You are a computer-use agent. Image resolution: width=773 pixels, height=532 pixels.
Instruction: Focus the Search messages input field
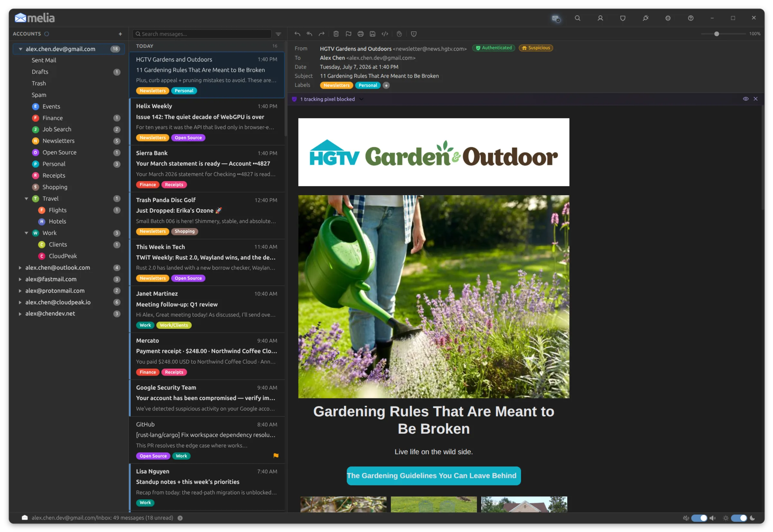click(x=202, y=34)
